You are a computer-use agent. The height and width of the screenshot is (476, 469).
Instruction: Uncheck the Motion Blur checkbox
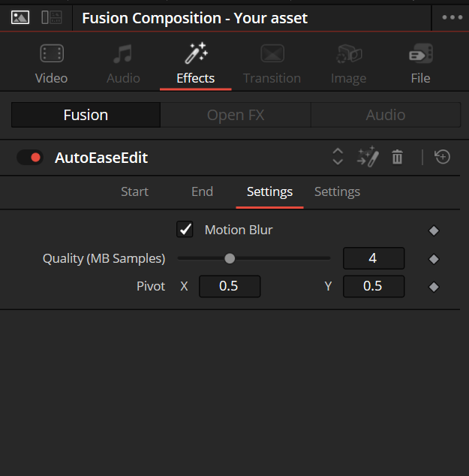click(185, 229)
